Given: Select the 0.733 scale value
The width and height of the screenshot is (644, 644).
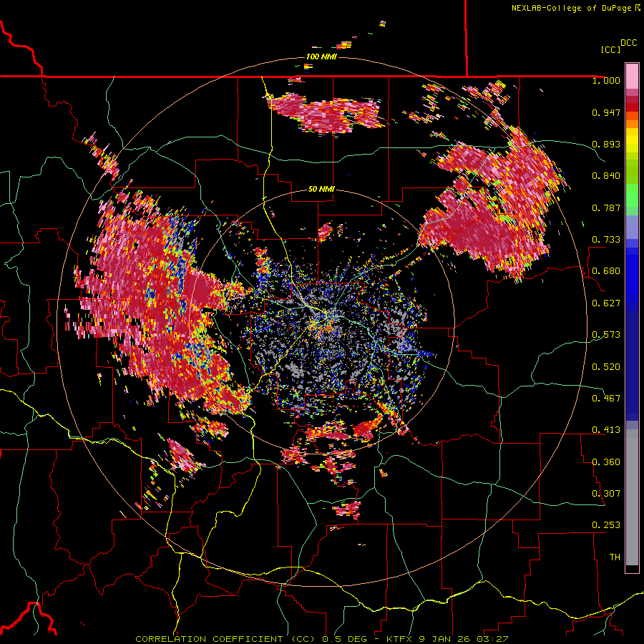Looking at the screenshot, I should coord(606,240).
